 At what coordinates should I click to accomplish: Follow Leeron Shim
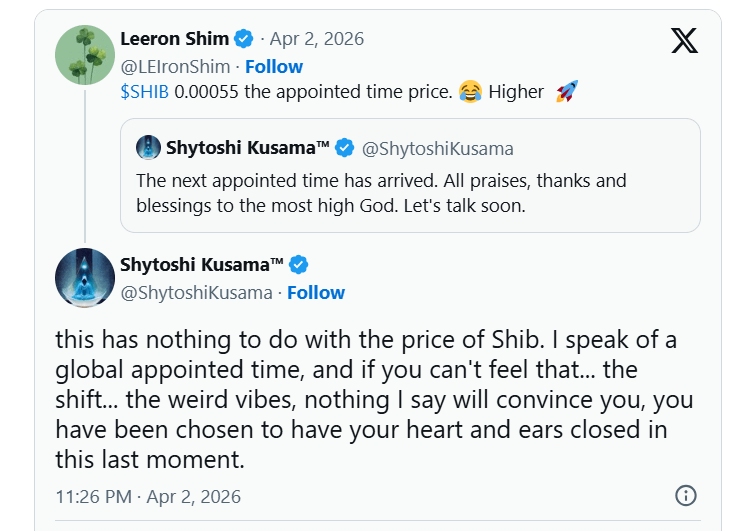(x=274, y=66)
